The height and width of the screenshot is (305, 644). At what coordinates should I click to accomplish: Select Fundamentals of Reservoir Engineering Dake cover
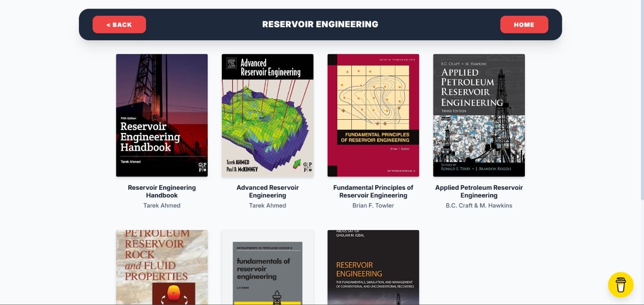click(267, 267)
